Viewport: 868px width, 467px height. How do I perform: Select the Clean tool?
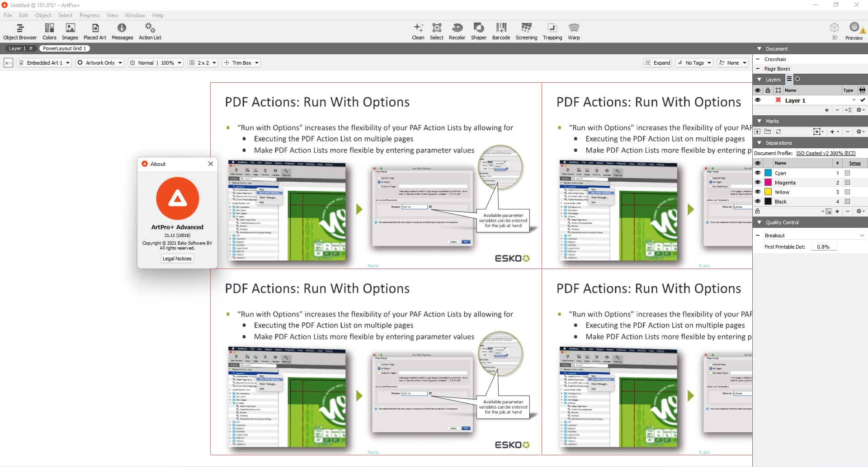tap(418, 32)
